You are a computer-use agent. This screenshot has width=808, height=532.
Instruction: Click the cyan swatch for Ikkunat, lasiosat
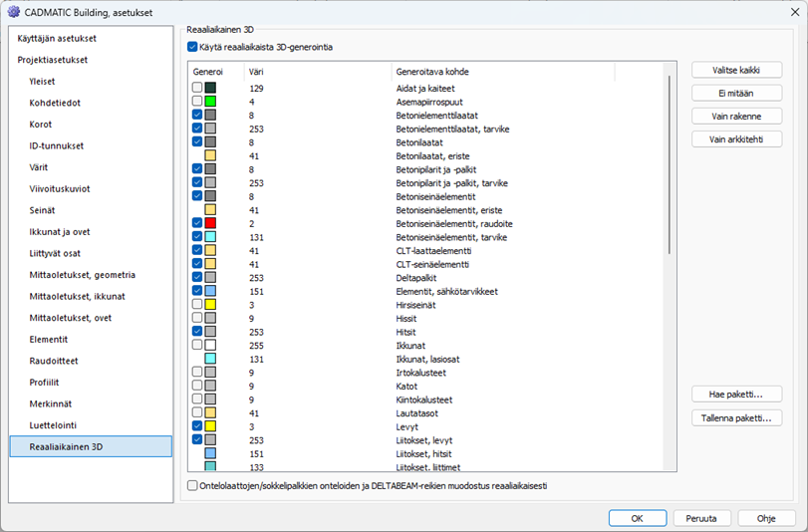(210, 359)
